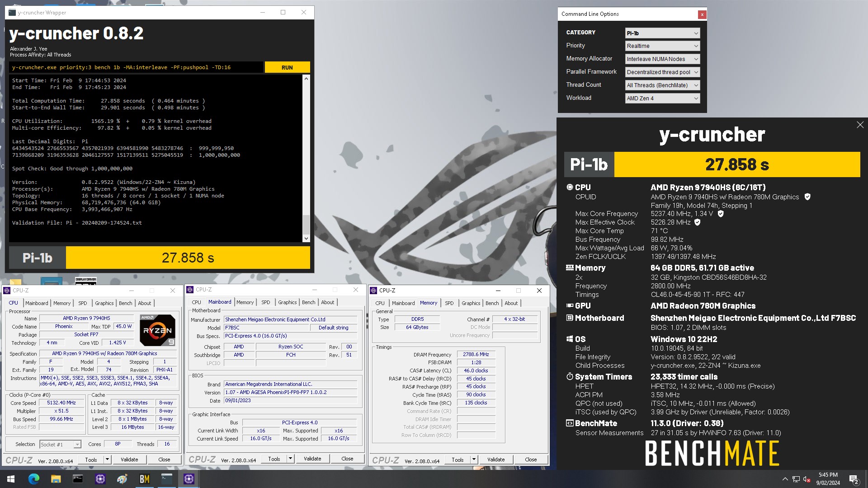Viewport: 868px width, 488px height.
Task: Click Tools button in right CPU-Z window
Action: [458, 460]
